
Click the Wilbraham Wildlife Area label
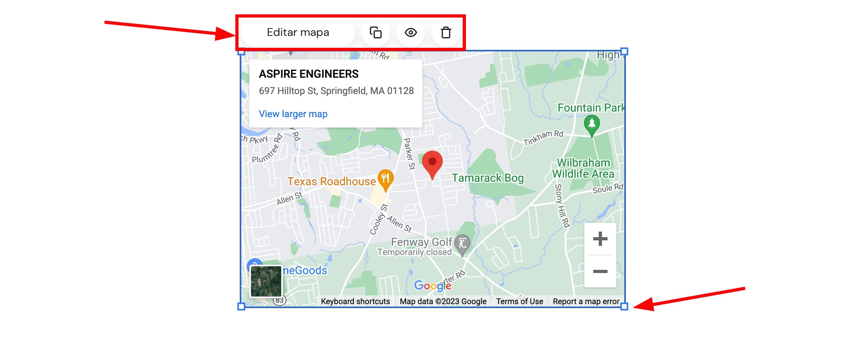(x=583, y=168)
